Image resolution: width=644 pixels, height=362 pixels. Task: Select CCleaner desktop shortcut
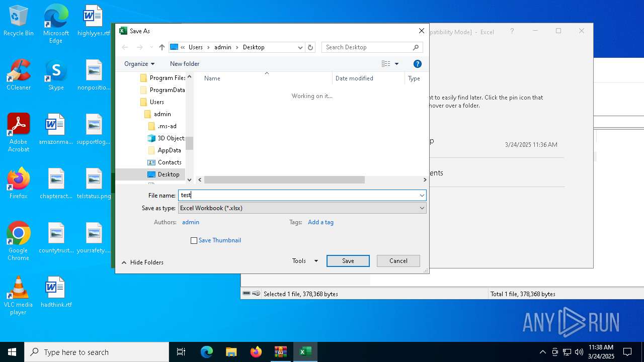coord(19,75)
